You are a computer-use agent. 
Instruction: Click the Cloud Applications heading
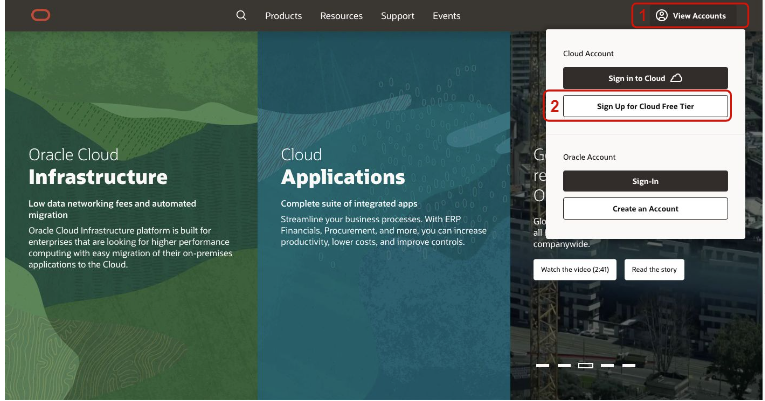(x=342, y=167)
